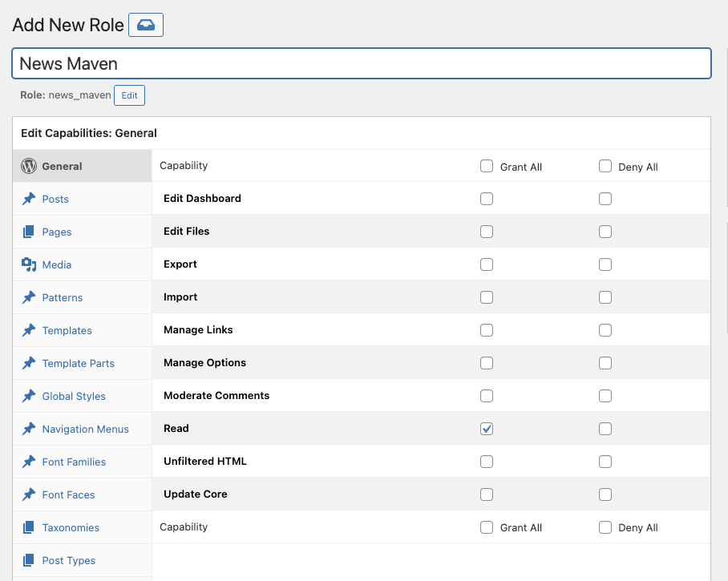Click the pages icon next to Pages
728x581 pixels.
point(29,232)
